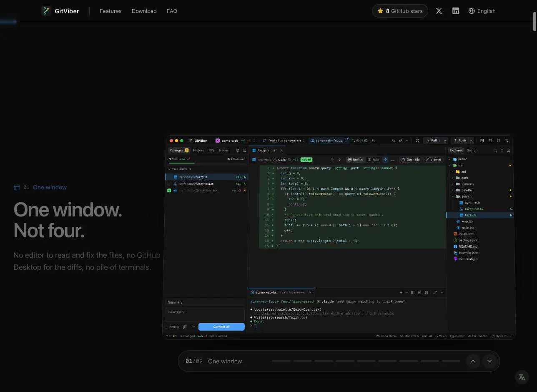
Task: Toggle the terminal panel icon in app toolbar
Action: pos(482,141)
